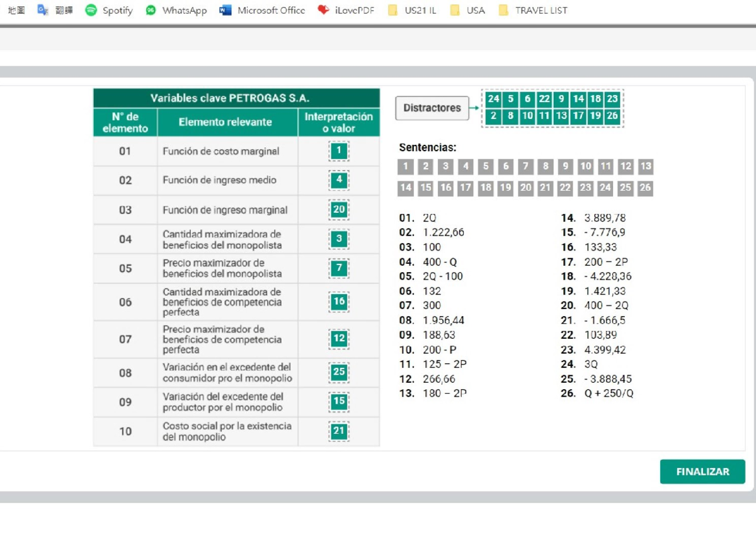756x534 pixels.
Task: Click the Distractores label box
Action: pos(432,108)
